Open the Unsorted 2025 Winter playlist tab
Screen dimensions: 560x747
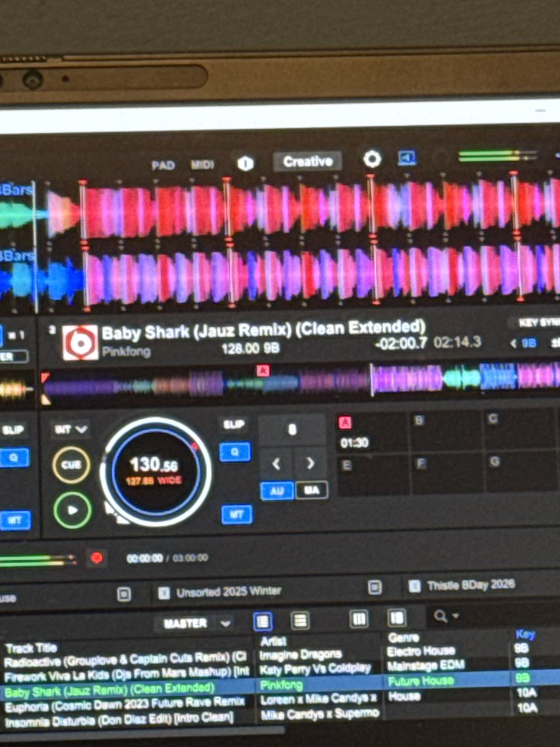pyautogui.click(x=228, y=591)
